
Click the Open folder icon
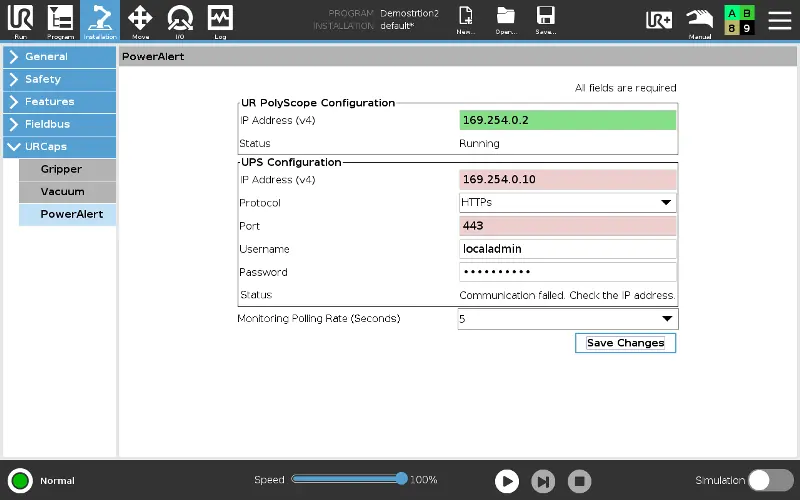(x=506, y=20)
